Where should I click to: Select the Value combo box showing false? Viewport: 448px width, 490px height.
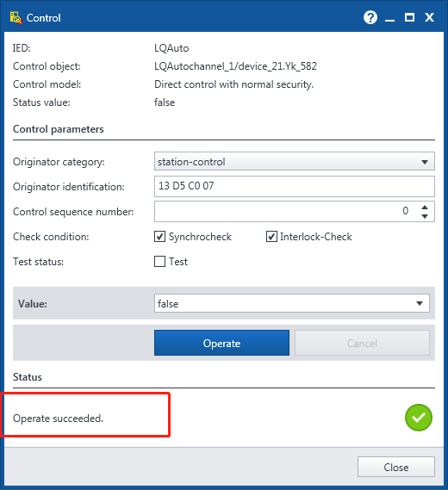(x=292, y=303)
